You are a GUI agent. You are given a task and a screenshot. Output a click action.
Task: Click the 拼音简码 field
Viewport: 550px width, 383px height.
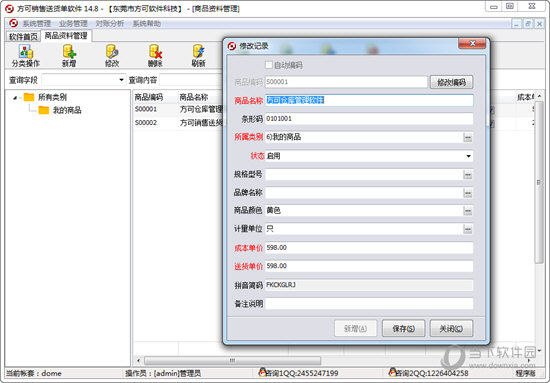coord(369,285)
